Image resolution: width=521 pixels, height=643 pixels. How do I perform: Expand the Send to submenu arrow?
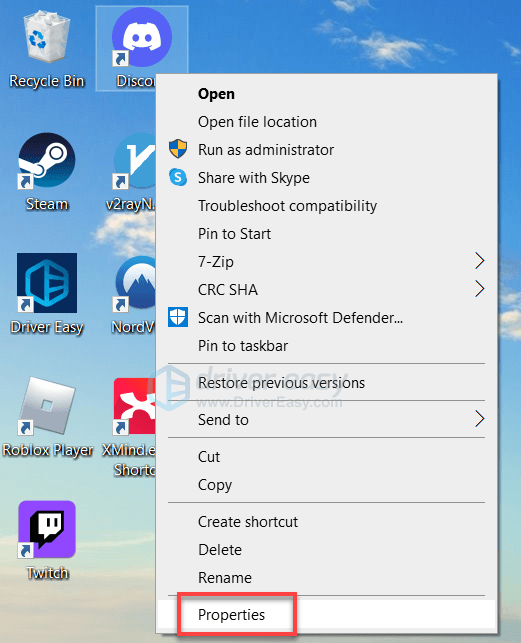[480, 419]
